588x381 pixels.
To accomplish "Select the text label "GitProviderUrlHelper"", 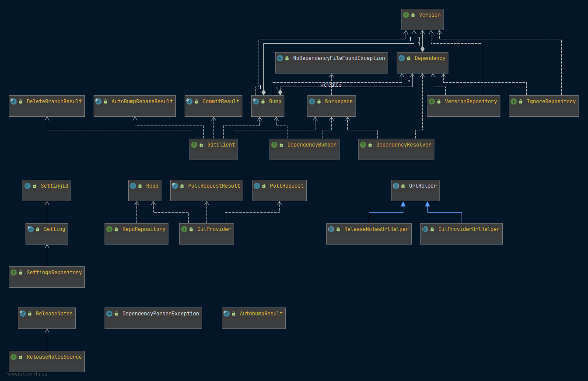I will click(469, 229).
